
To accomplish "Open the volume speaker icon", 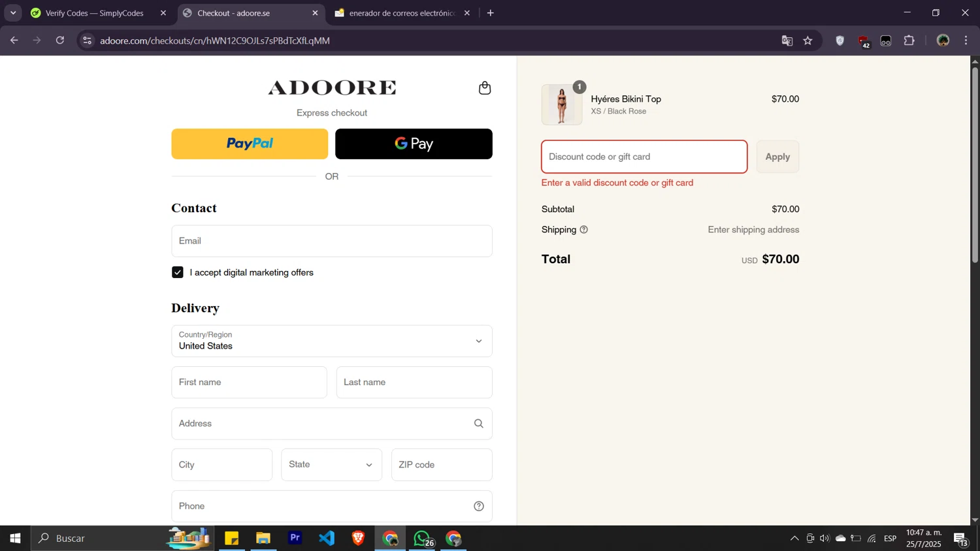I will 825,539.
